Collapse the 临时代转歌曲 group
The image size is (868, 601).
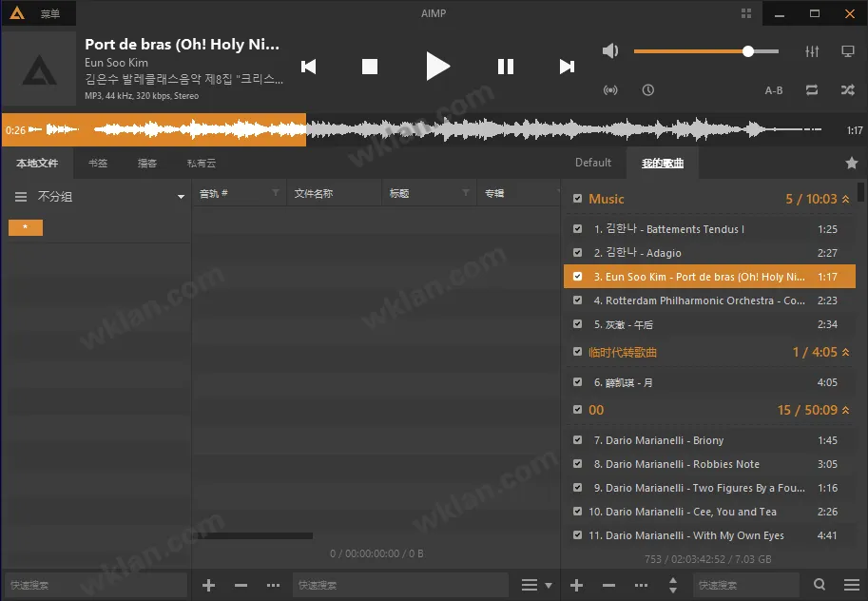[x=846, y=352]
